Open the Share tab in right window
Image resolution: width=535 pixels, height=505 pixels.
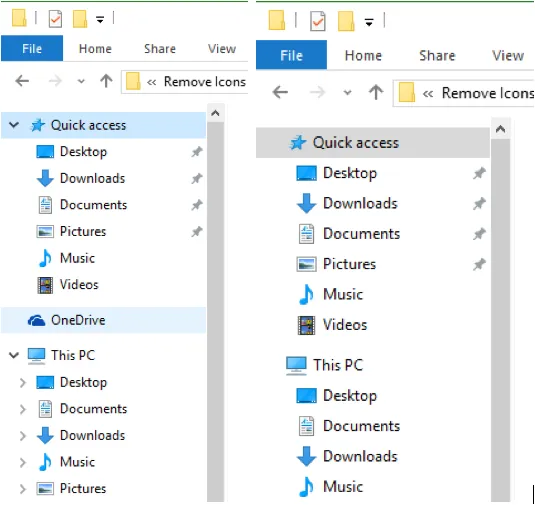[x=437, y=55]
